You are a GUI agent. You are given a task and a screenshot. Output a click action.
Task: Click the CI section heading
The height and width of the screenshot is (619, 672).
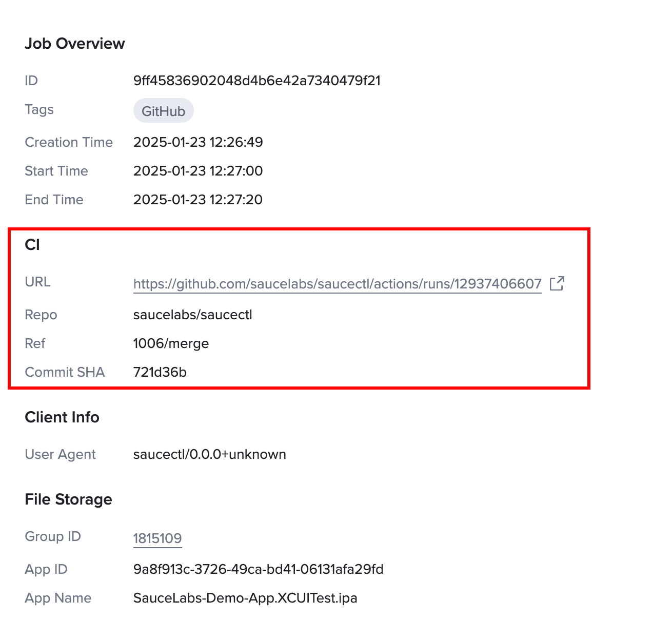click(x=33, y=245)
